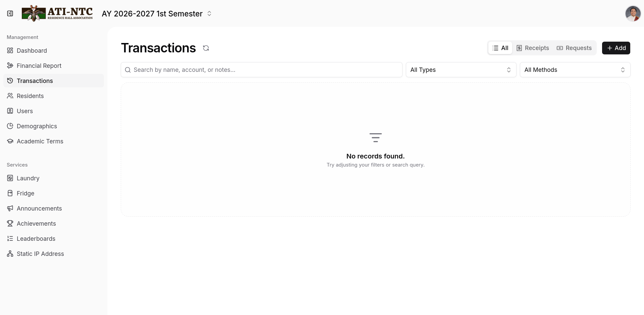Click the Dashboard grid icon
Screen dimensions: 644x315
pyautogui.click(x=10, y=51)
